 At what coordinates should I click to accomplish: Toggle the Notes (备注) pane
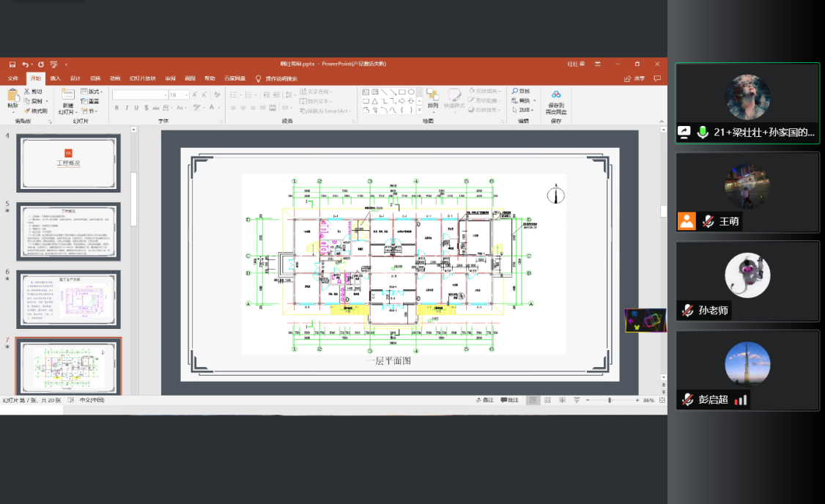click(x=484, y=401)
